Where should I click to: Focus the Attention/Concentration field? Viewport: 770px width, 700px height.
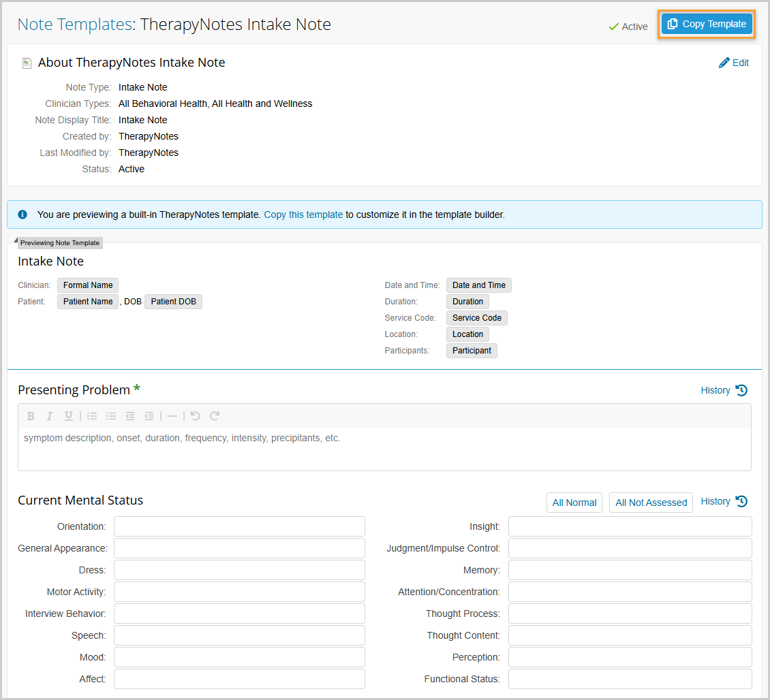[x=630, y=592]
